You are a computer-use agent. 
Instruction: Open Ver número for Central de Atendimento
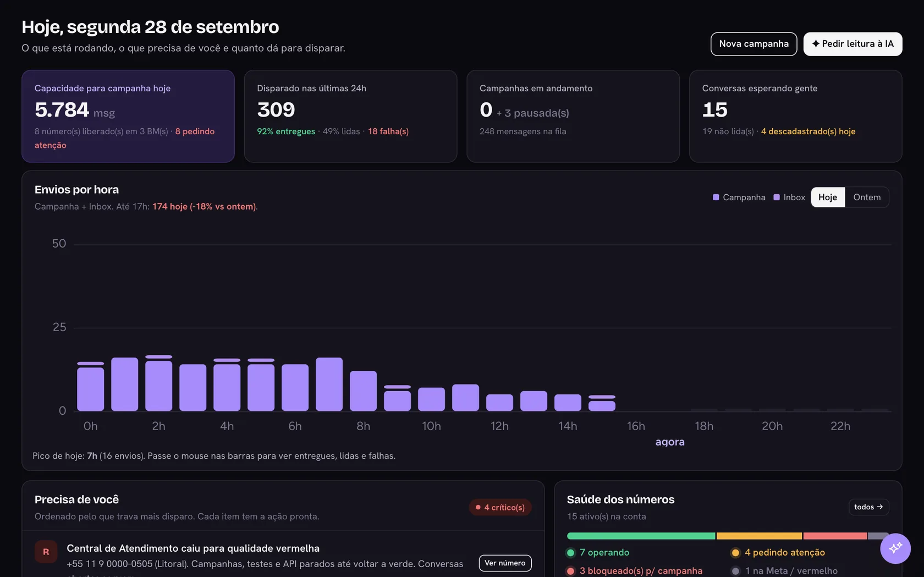point(505,563)
